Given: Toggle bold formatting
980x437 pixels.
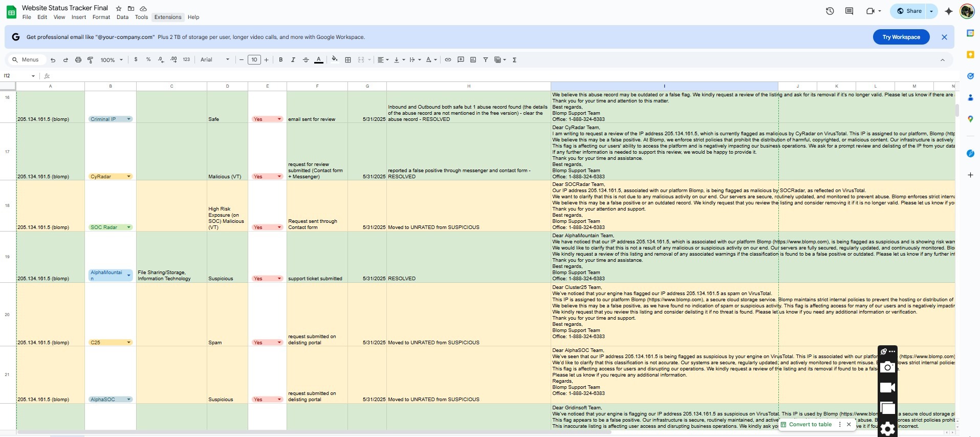Looking at the screenshot, I should click(280, 60).
